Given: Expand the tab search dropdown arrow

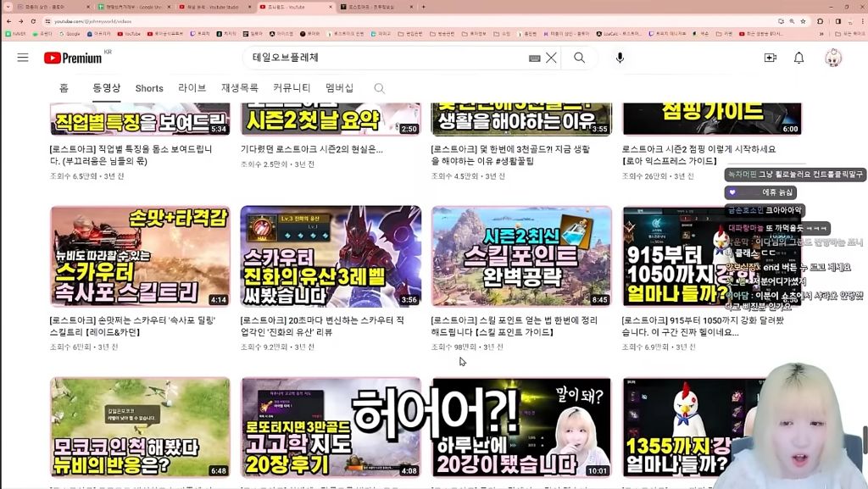Looking at the screenshot, I should pos(7,7).
